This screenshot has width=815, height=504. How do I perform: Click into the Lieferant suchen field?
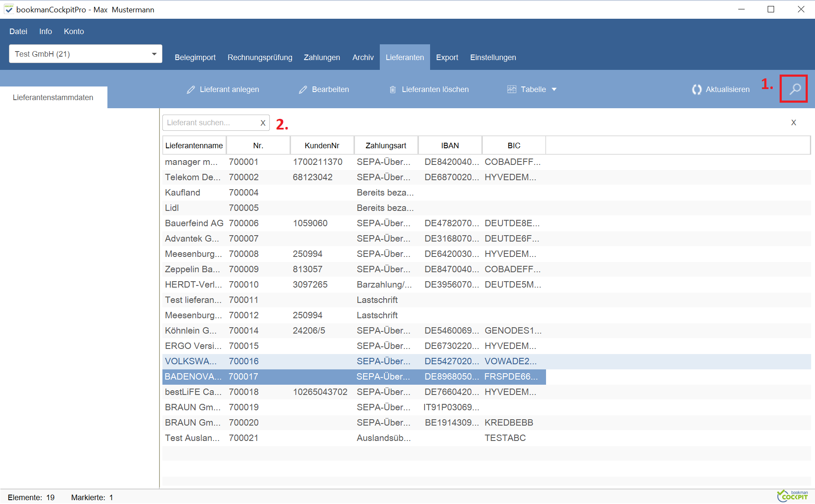pyautogui.click(x=211, y=123)
